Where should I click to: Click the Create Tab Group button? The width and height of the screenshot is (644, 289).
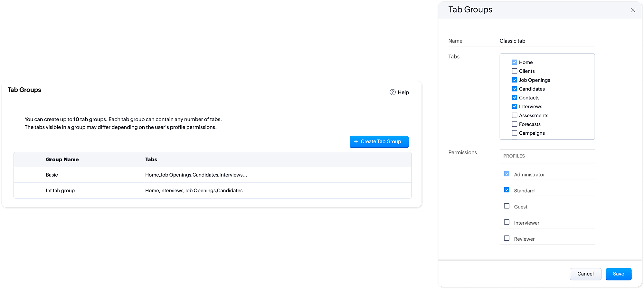click(379, 142)
